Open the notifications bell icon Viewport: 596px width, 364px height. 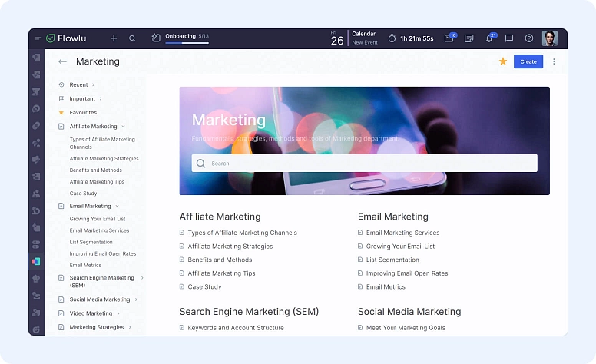point(490,38)
